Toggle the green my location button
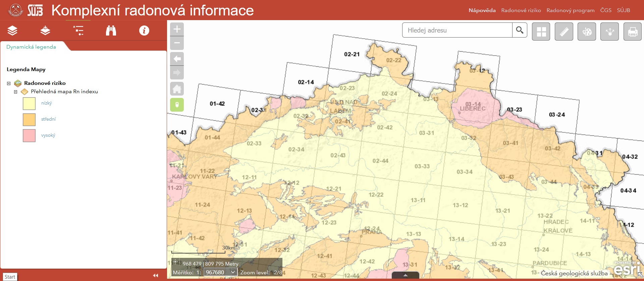The image size is (644, 281). click(177, 105)
